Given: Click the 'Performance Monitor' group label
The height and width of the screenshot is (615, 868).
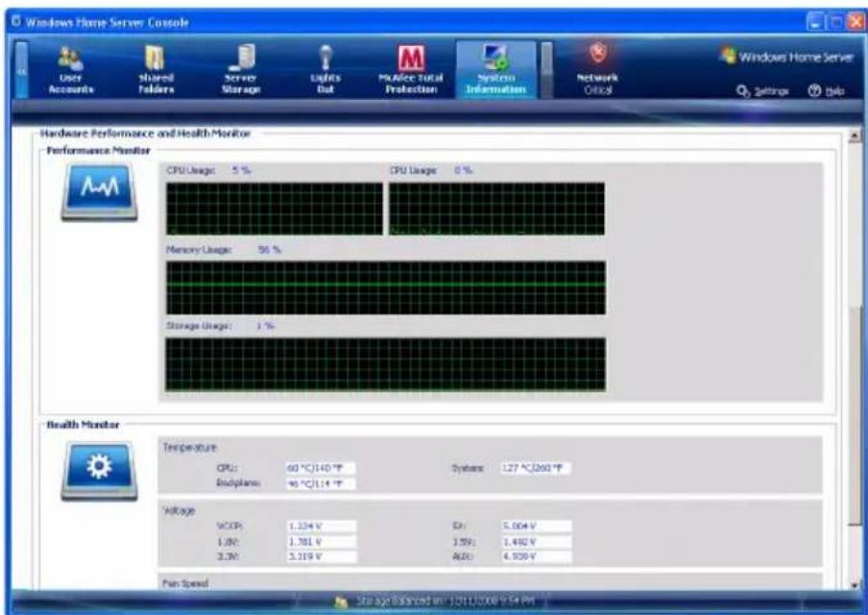Looking at the screenshot, I should tap(98, 150).
